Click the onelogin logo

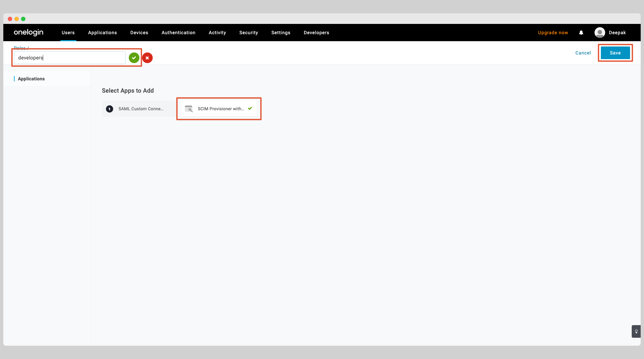[x=29, y=32]
